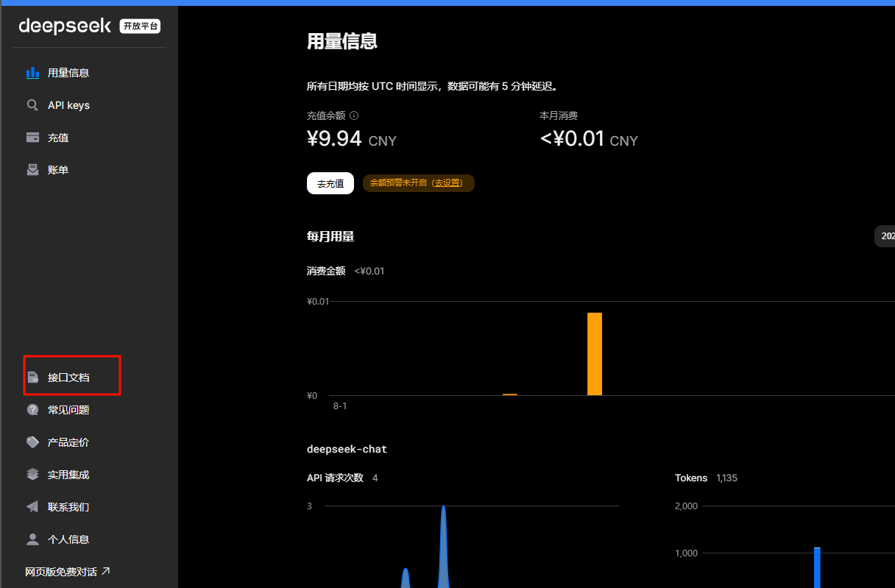
Task: Click the deepseek-chat model label
Action: [x=347, y=448]
